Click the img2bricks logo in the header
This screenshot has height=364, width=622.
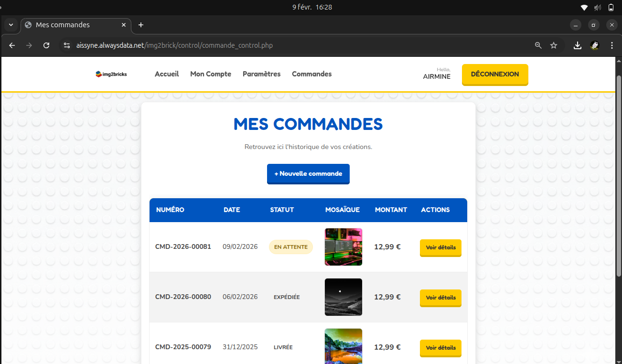[x=111, y=74]
